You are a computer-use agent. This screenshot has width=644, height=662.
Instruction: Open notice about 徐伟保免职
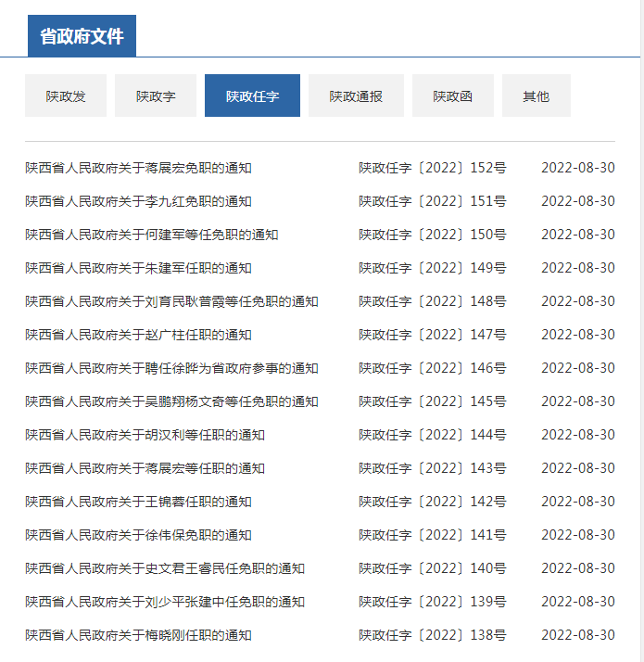(138, 536)
